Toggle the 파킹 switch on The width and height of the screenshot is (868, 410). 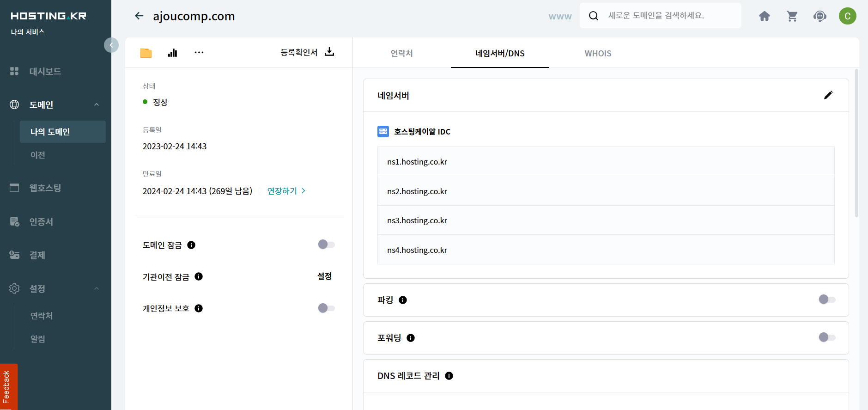[827, 300]
